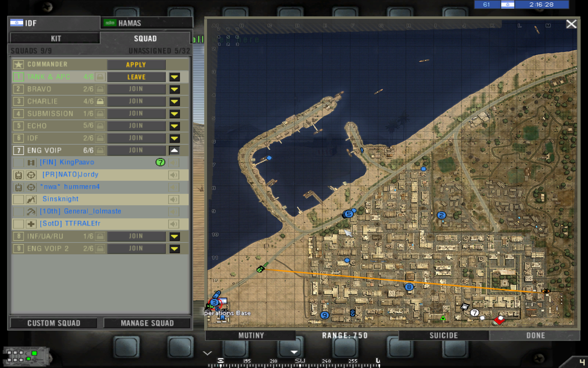Viewport: 588px width, 368px height.
Task: Click the kit icon beside [FIN] KingPaavo
Action: (x=31, y=163)
